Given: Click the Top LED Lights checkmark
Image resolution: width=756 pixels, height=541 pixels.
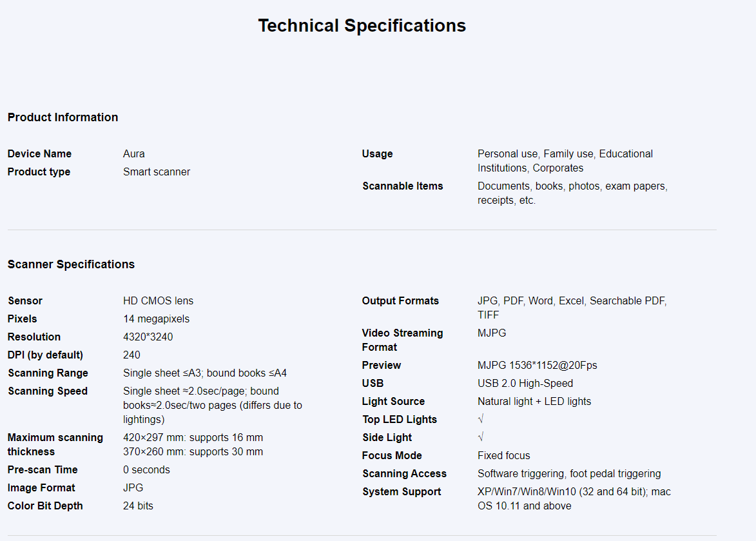Looking at the screenshot, I should 481,419.
